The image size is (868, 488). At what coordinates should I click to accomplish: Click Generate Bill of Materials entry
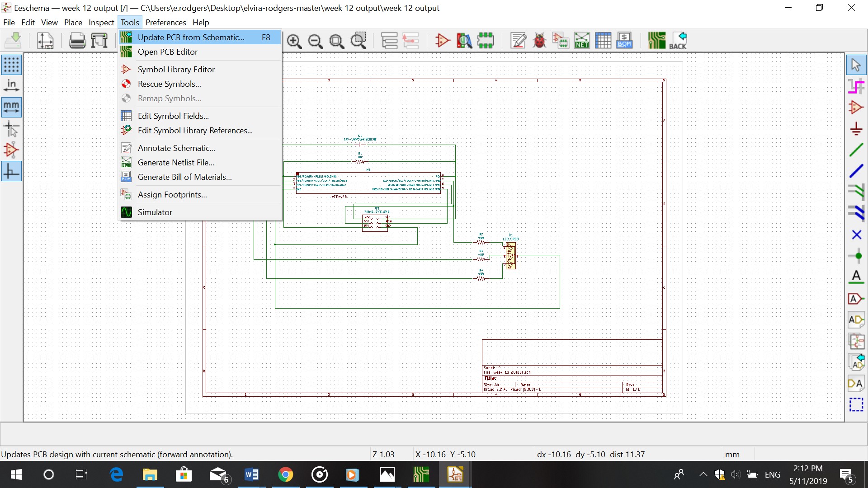click(x=184, y=177)
